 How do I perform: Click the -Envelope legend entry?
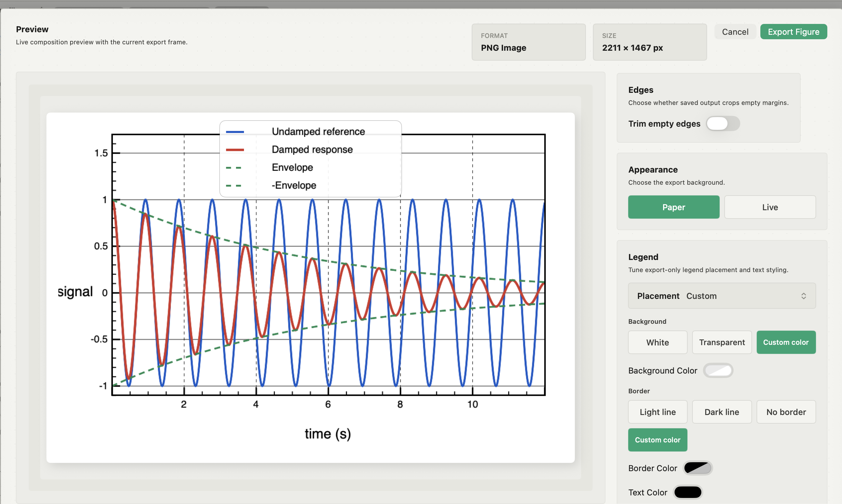[271, 185]
